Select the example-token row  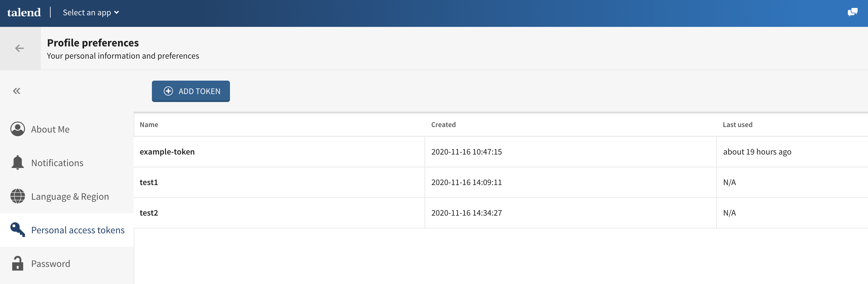[x=167, y=152]
